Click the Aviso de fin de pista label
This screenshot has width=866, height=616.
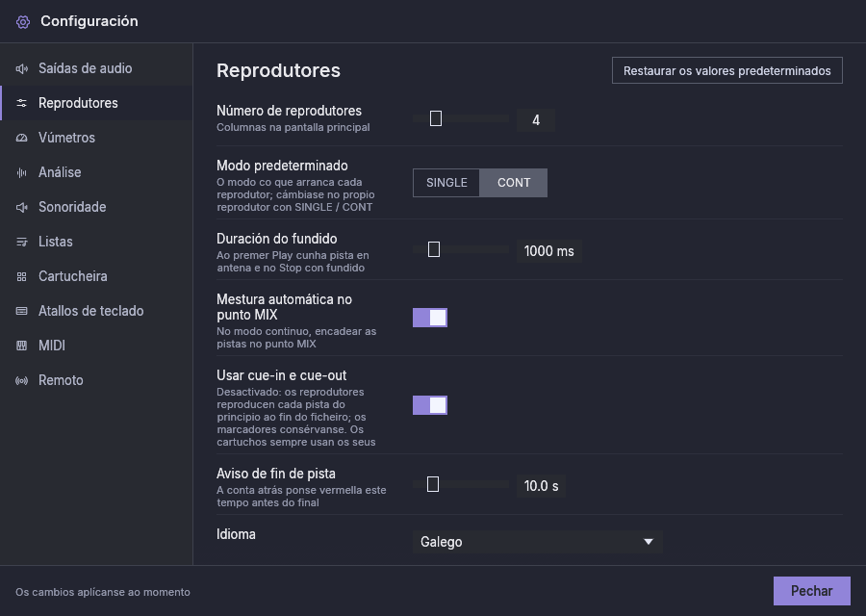point(276,474)
